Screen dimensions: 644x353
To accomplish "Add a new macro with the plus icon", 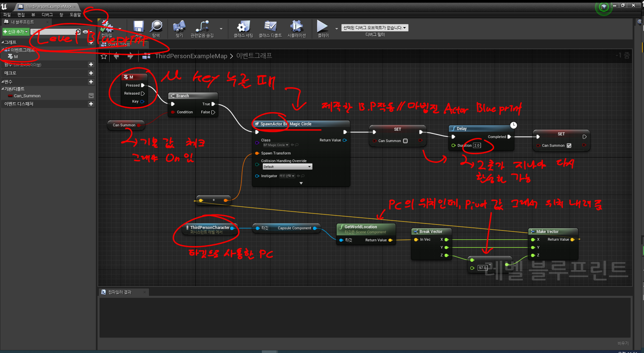I will [x=91, y=73].
